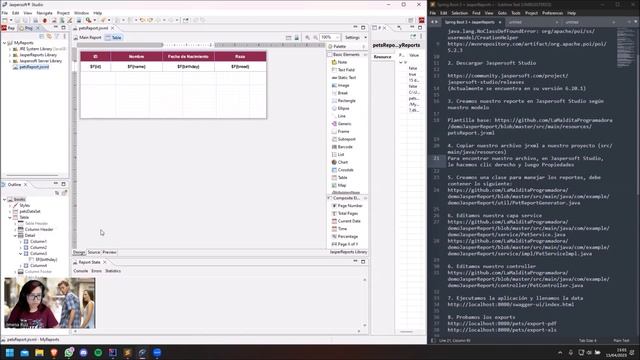Open the File menu in Jaspersoft Studio
This screenshot has height=360, width=640.
(4, 13)
